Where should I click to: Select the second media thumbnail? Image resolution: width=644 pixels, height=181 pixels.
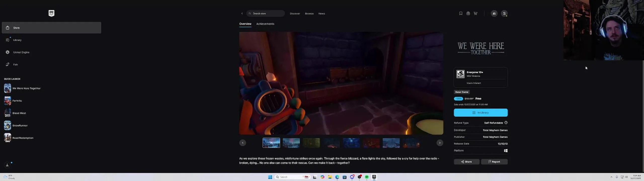tap(291, 143)
